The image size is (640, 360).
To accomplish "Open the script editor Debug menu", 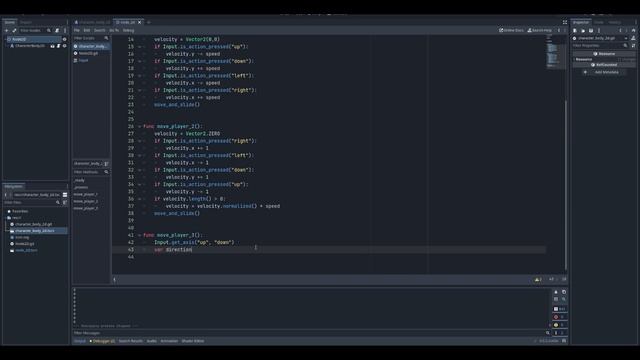I will point(128,31).
